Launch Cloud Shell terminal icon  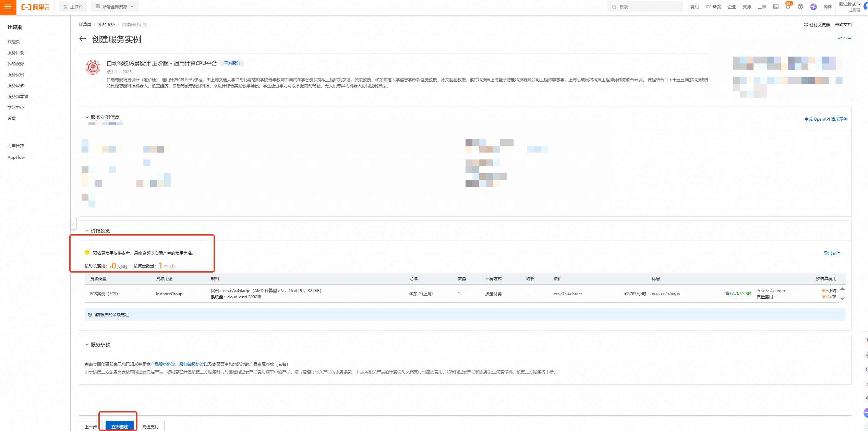pos(775,7)
